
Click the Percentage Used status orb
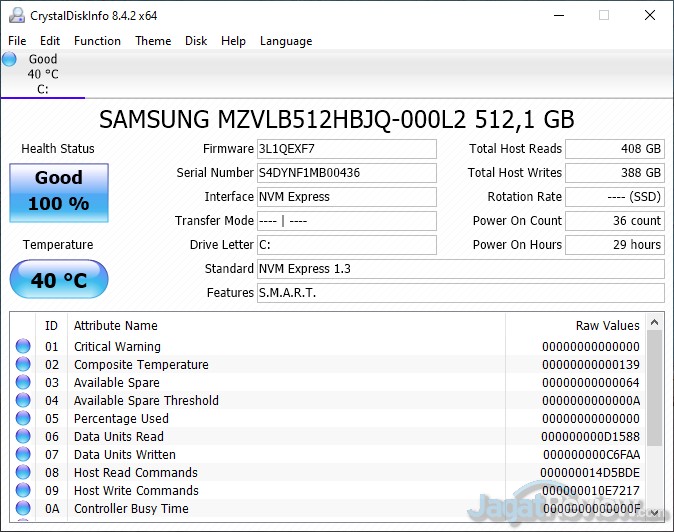pyautogui.click(x=23, y=419)
